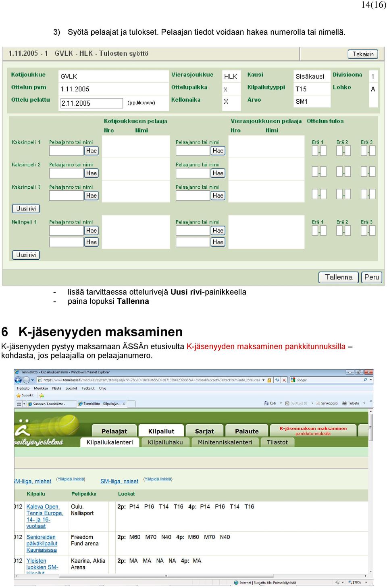Click Hae for Kaksinpeli 2 visiting player
The height and width of the screenshot is (588, 387).
(218, 173)
